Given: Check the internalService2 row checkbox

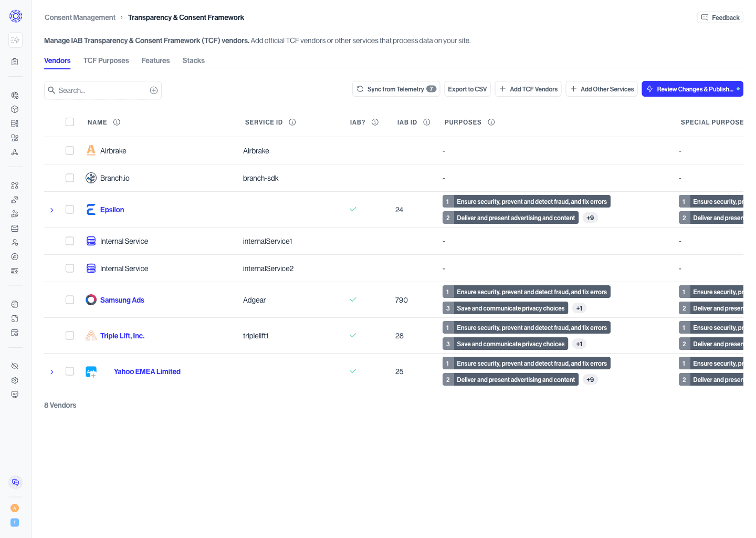Looking at the screenshot, I should [x=70, y=268].
